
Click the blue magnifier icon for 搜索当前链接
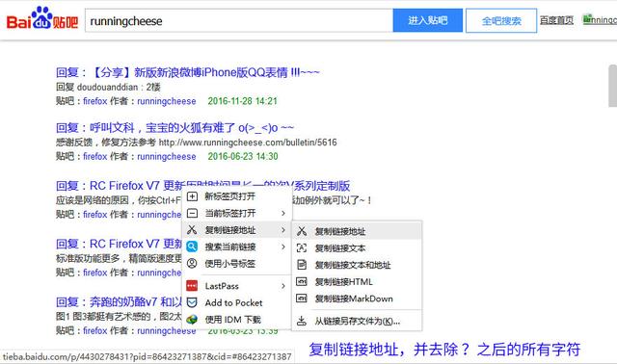coord(192,247)
